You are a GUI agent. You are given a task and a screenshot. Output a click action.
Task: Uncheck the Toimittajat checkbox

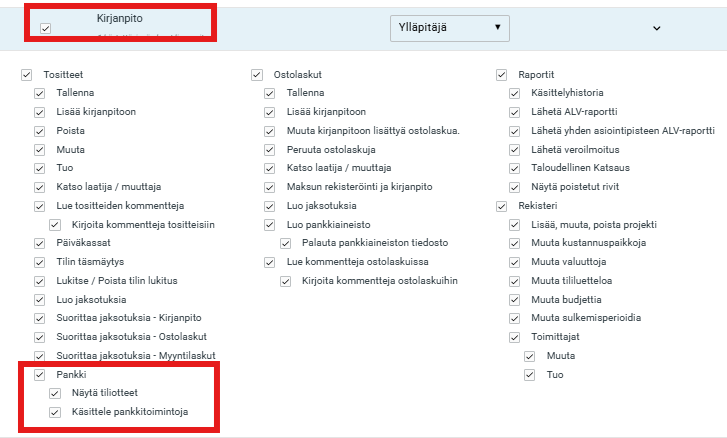pyautogui.click(x=516, y=337)
